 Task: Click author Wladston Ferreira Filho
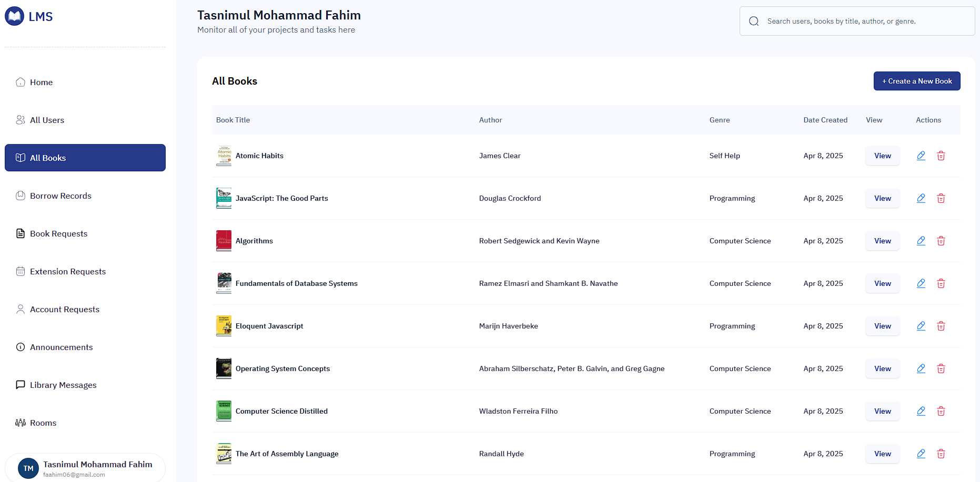point(518,411)
